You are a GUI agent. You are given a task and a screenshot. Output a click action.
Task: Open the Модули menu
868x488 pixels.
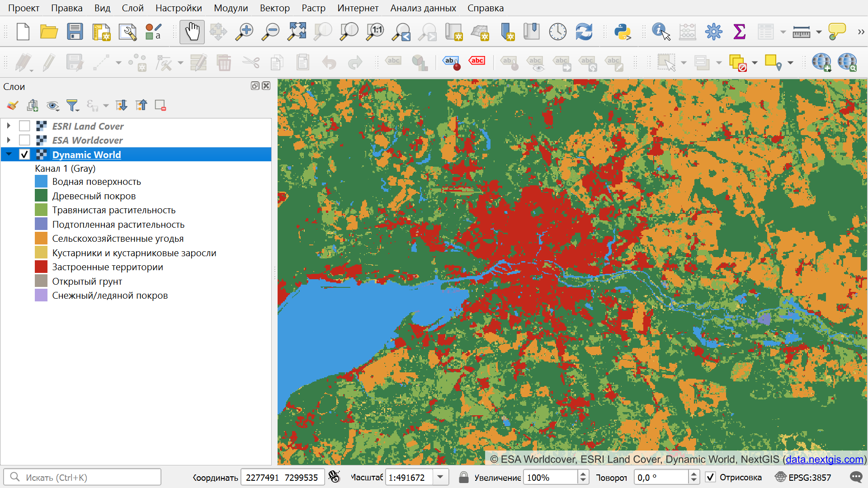pyautogui.click(x=231, y=8)
